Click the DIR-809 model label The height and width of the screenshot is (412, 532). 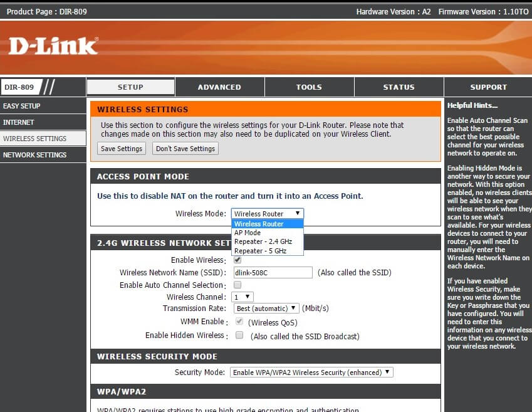click(19, 87)
